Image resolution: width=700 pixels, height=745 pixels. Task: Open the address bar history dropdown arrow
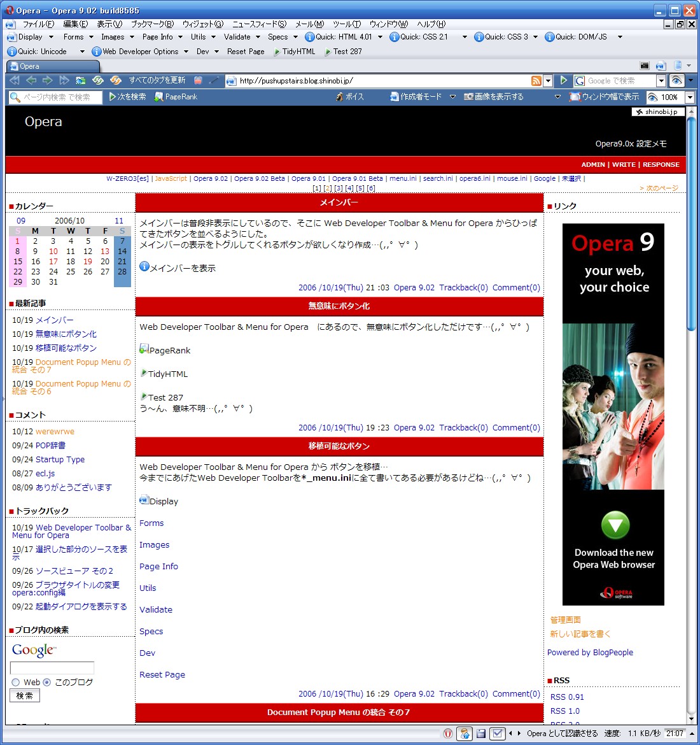coord(548,81)
